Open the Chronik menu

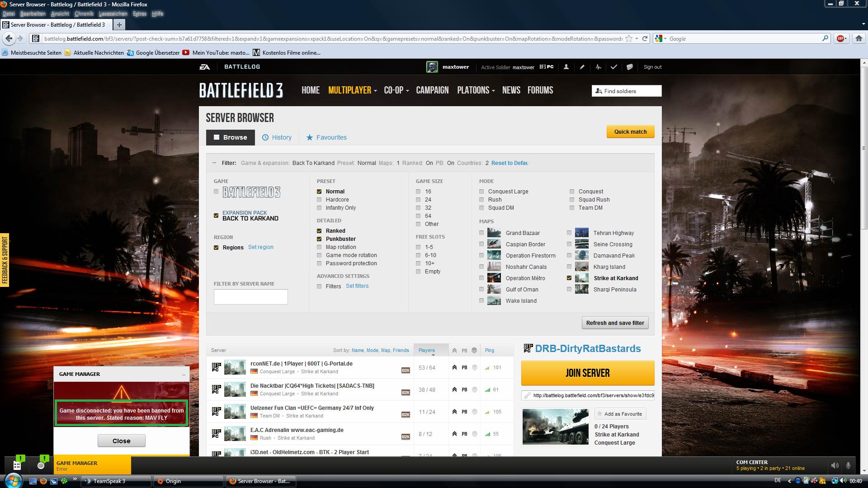[84, 14]
